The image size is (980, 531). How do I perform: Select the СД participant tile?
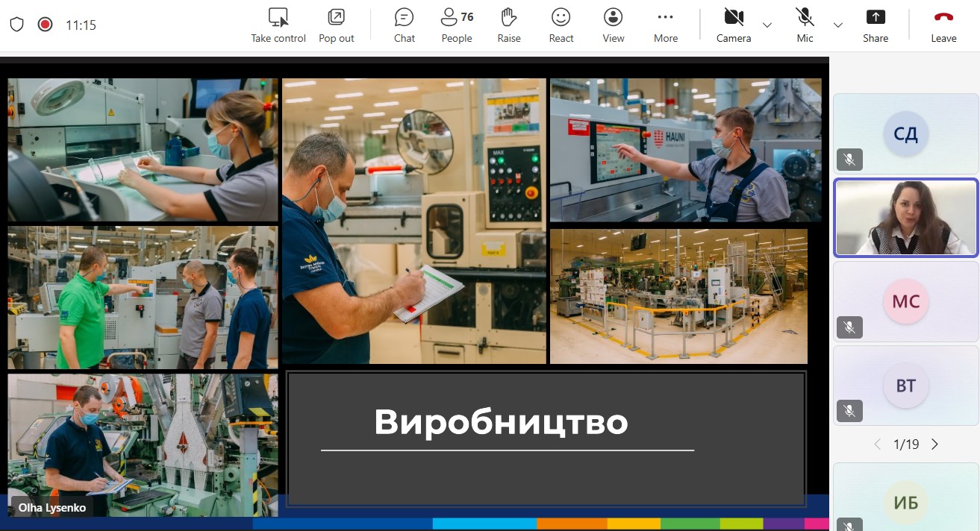pos(905,134)
